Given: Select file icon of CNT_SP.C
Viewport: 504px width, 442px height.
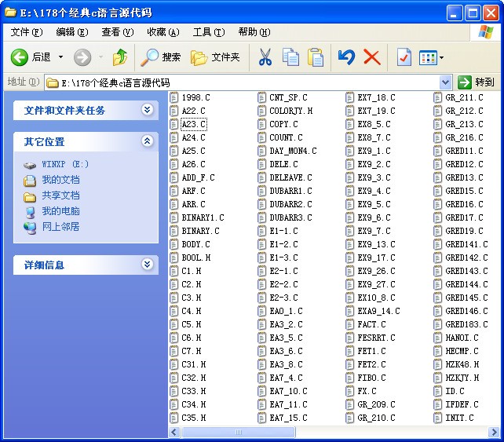Looking at the screenshot, I should pos(262,97).
